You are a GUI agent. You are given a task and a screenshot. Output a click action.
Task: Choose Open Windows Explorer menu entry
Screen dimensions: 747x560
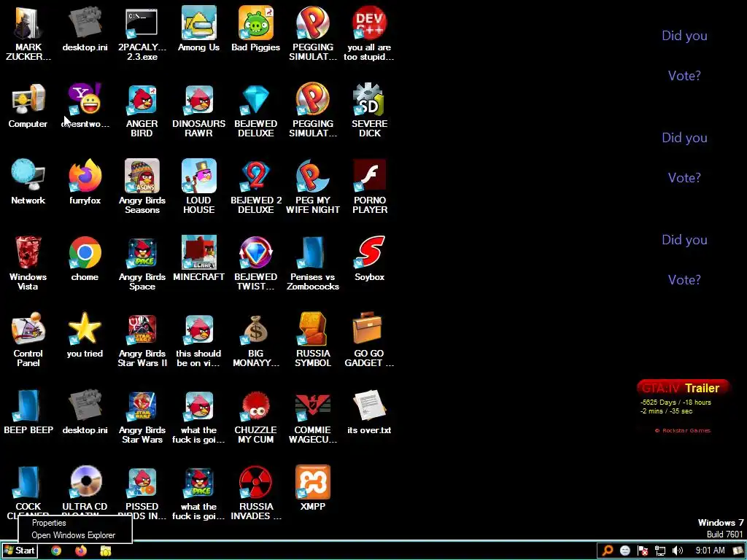(x=75, y=535)
